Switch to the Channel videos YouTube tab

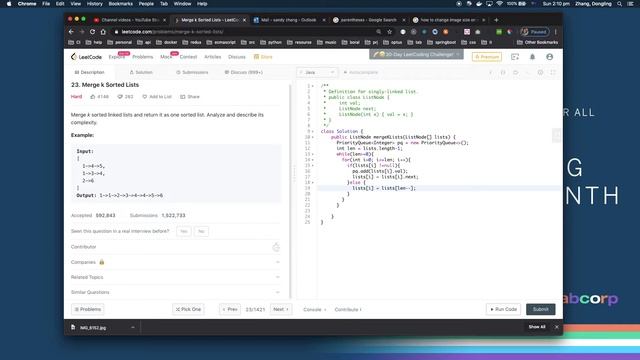130,20
